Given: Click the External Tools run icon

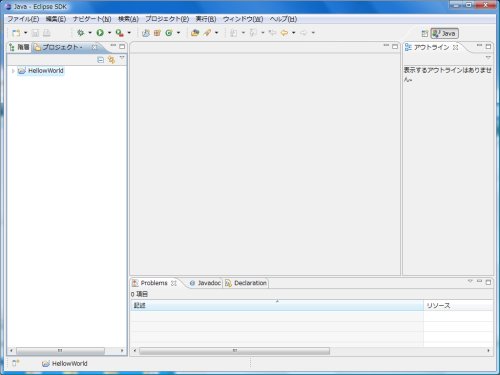Looking at the screenshot, I should pyautogui.click(x=119, y=33).
